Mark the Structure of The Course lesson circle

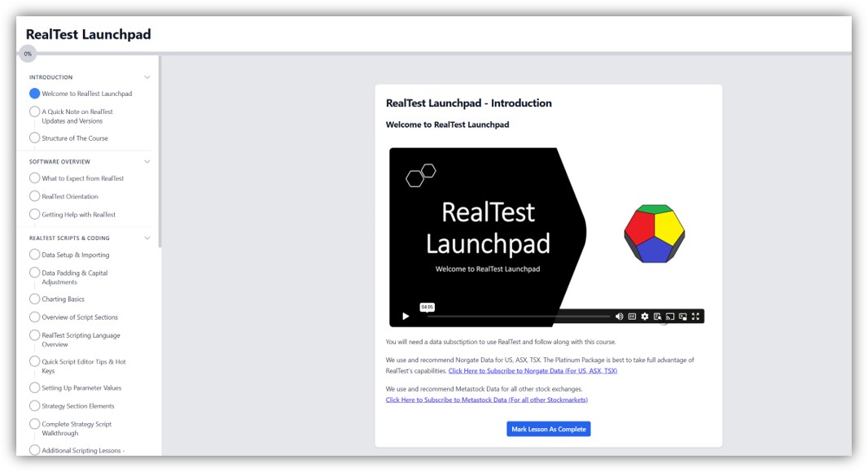coord(34,138)
